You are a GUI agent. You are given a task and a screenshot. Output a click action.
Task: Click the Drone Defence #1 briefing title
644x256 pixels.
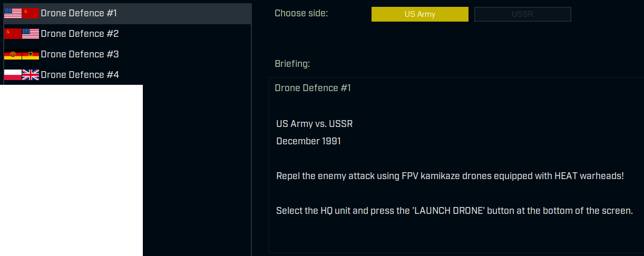313,88
